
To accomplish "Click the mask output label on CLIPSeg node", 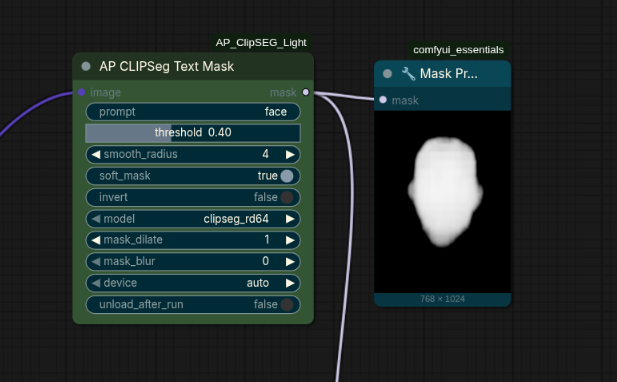I will (283, 92).
